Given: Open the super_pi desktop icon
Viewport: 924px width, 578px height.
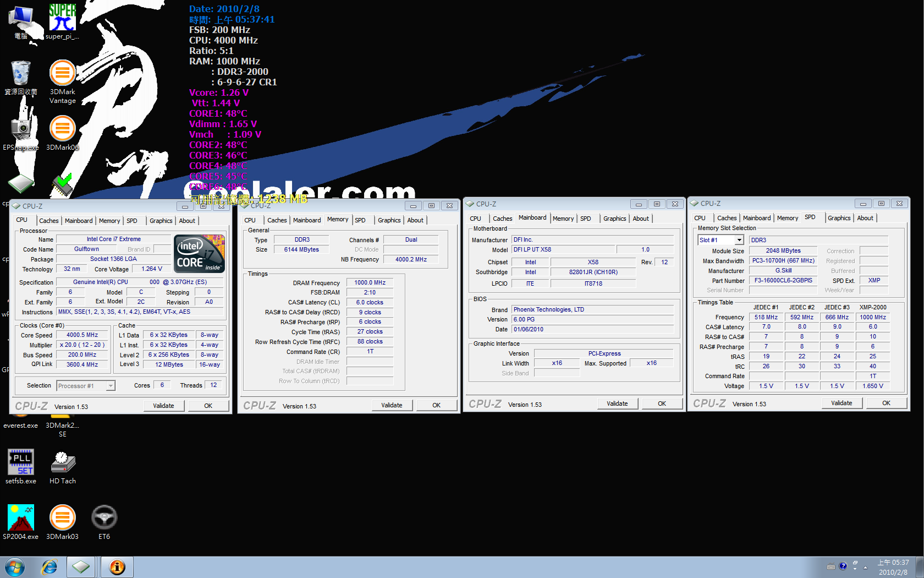Looking at the screenshot, I should (x=62, y=21).
